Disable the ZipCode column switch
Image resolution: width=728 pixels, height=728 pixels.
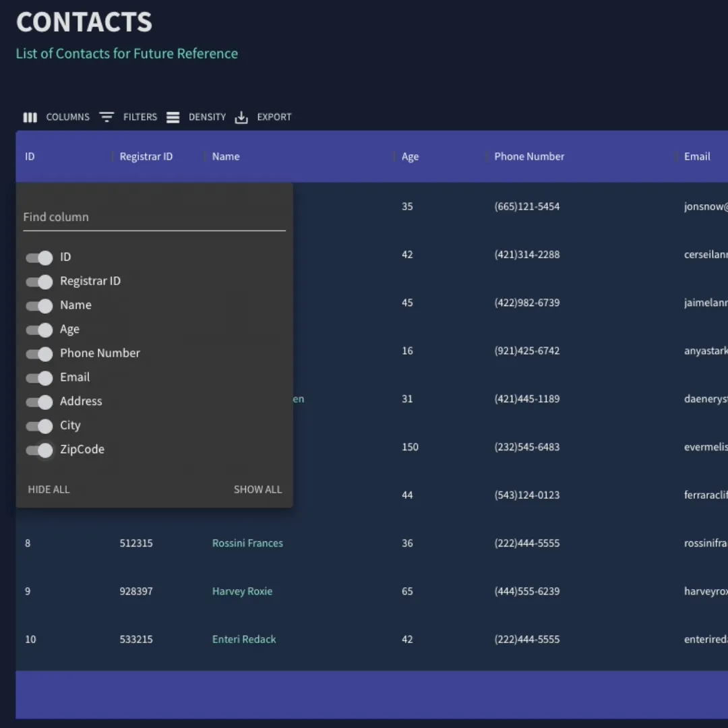coord(39,450)
